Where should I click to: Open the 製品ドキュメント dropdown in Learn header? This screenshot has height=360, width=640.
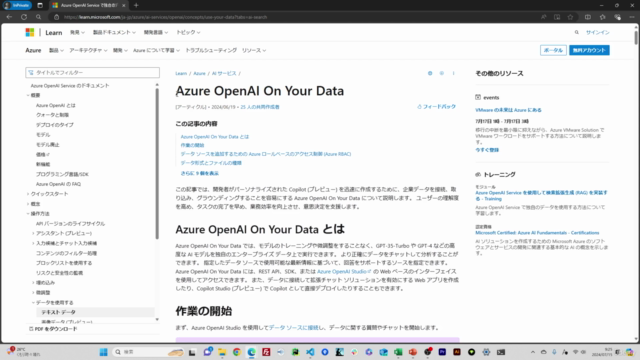click(114, 32)
